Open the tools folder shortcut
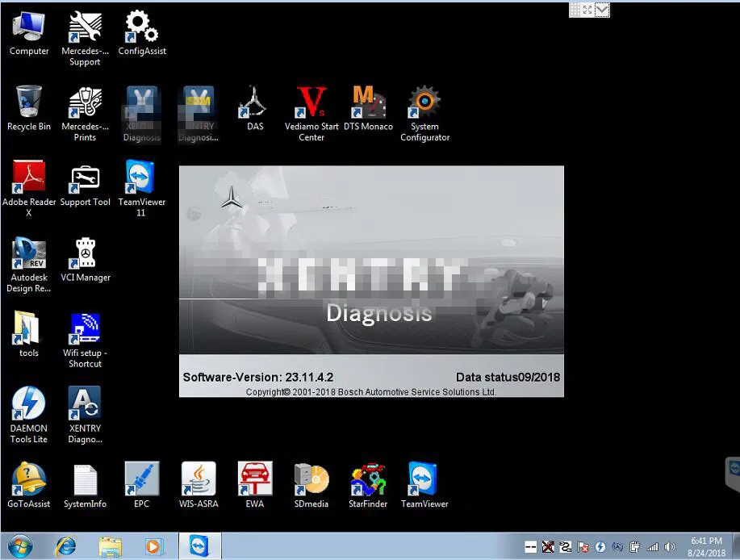 pos(29,335)
